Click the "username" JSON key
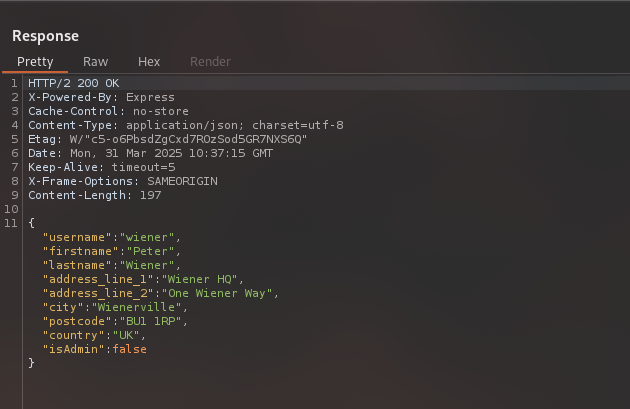630x409 pixels. [x=74, y=237]
